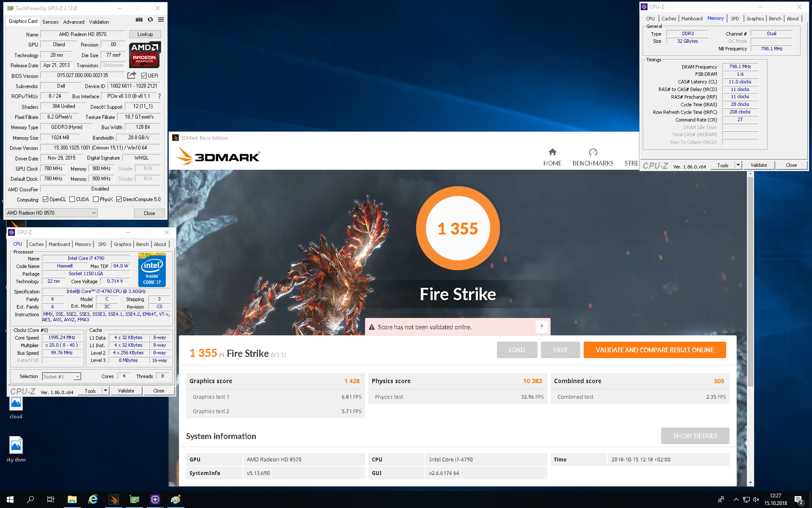Viewport: 812px width, 508px height.
Task: Click the muted volume tray icon
Action: (756, 500)
